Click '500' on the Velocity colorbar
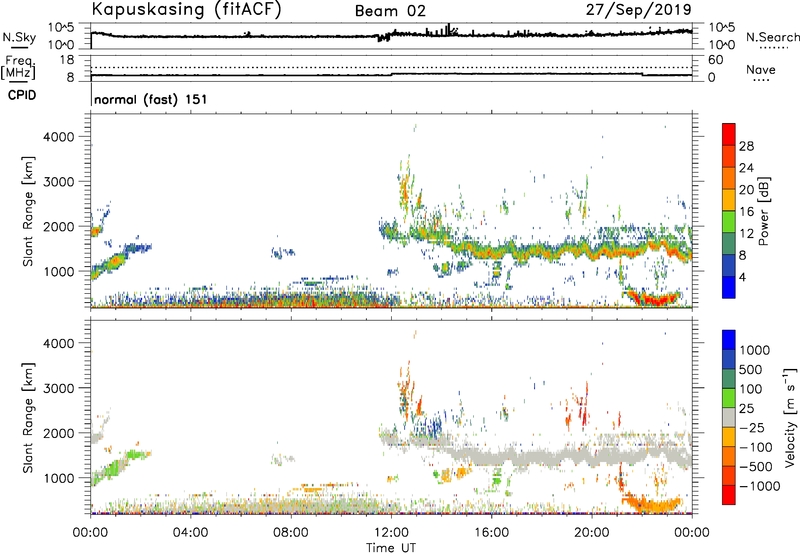This screenshot has width=800, height=554. [x=753, y=369]
